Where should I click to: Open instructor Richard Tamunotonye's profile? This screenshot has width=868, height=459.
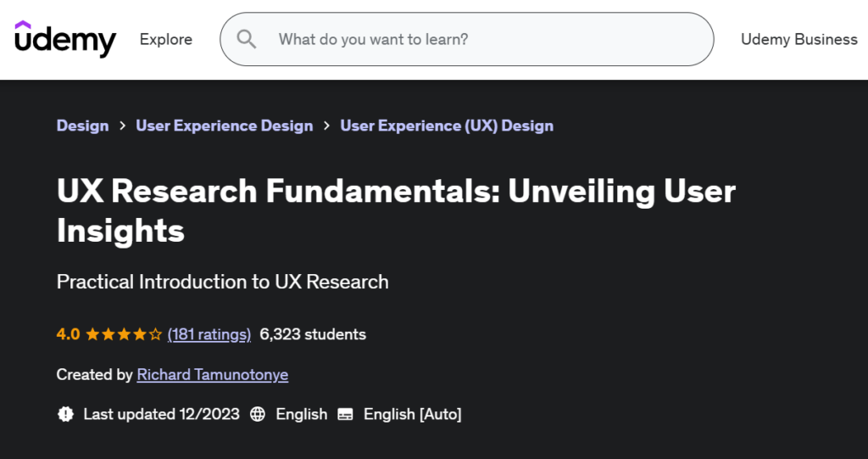pos(213,375)
